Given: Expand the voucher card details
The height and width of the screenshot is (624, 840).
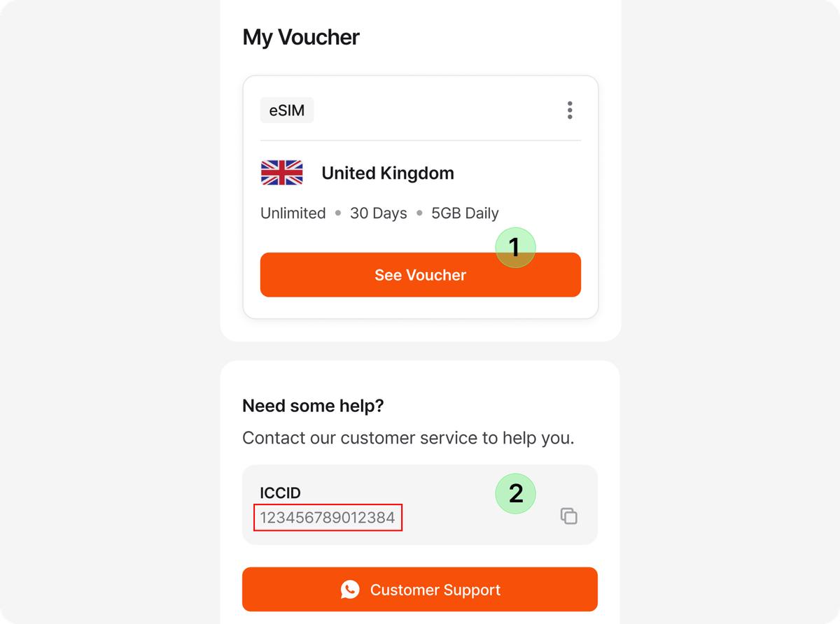Looking at the screenshot, I should click(x=420, y=274).
